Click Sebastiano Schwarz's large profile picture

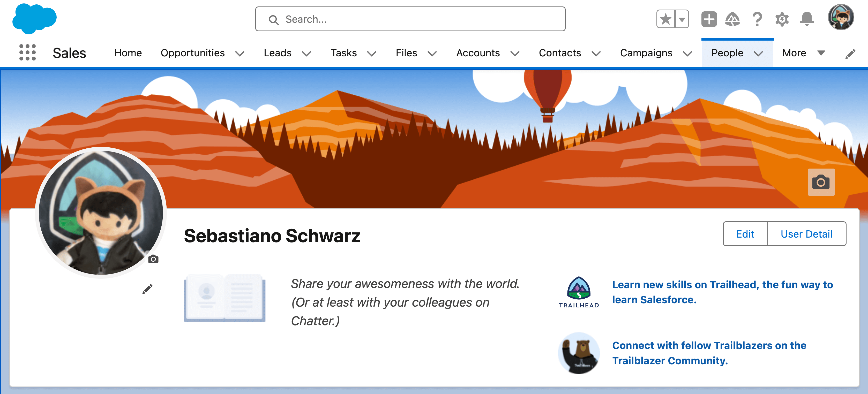click(101, 213)
